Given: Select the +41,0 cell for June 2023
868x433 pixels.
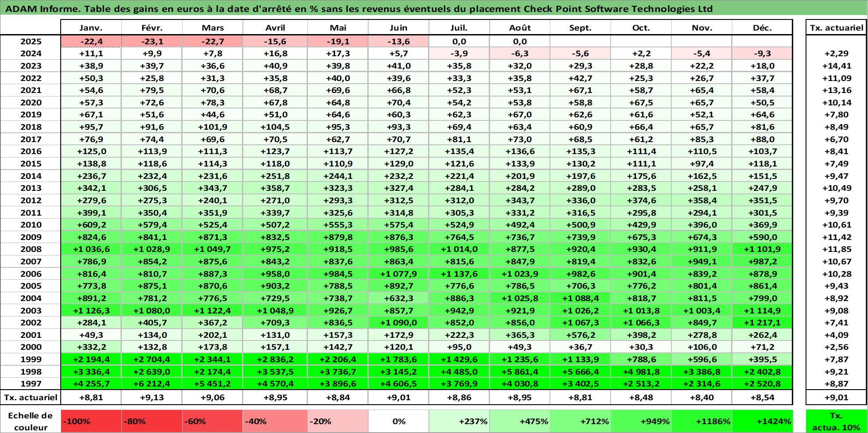Looking at the screenshot, I should click(398, 66).
